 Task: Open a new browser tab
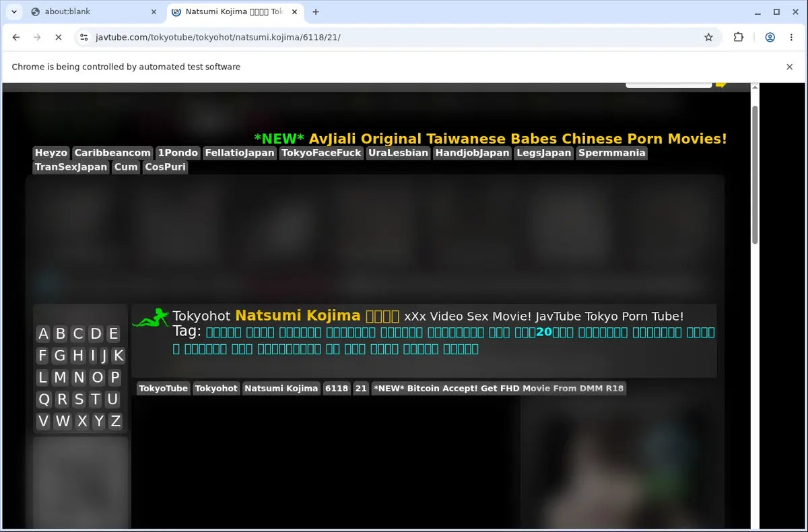click(x=316, y=11)
